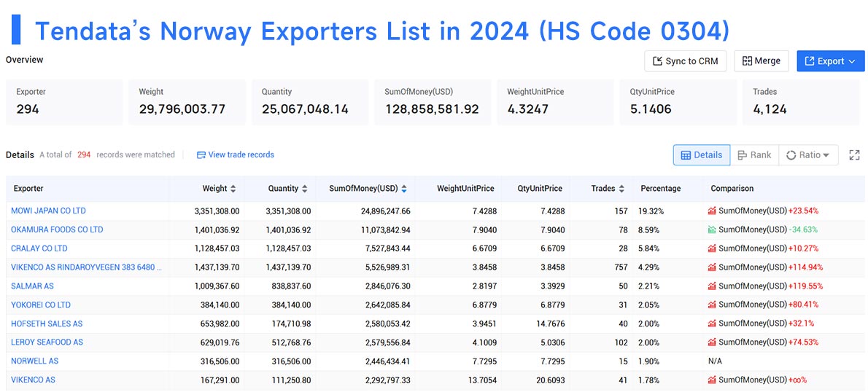The width and height of the screenshot is (868, 392).
Task: Open the VIKENCO AS RINDAROYVEGEN exporter link
Action: (x=86, y=267)
